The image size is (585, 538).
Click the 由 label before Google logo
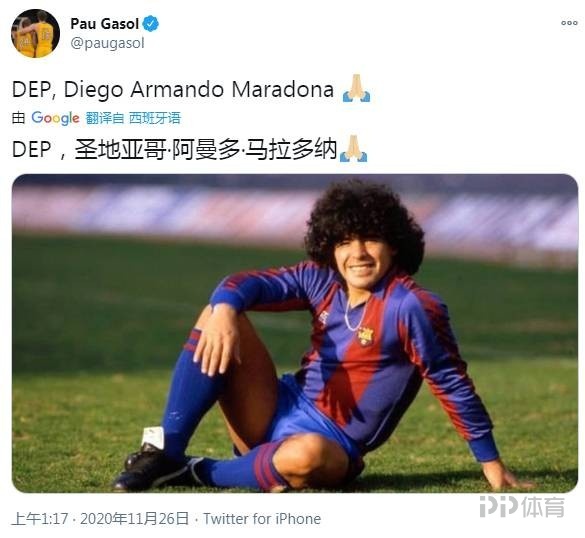[x=18, y=118]
